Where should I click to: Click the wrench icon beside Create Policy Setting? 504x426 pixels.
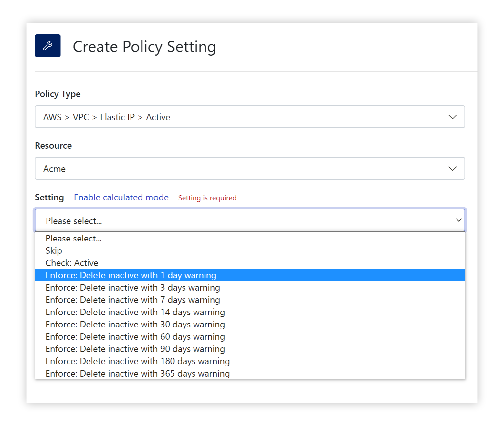click(x=47, y=46)
